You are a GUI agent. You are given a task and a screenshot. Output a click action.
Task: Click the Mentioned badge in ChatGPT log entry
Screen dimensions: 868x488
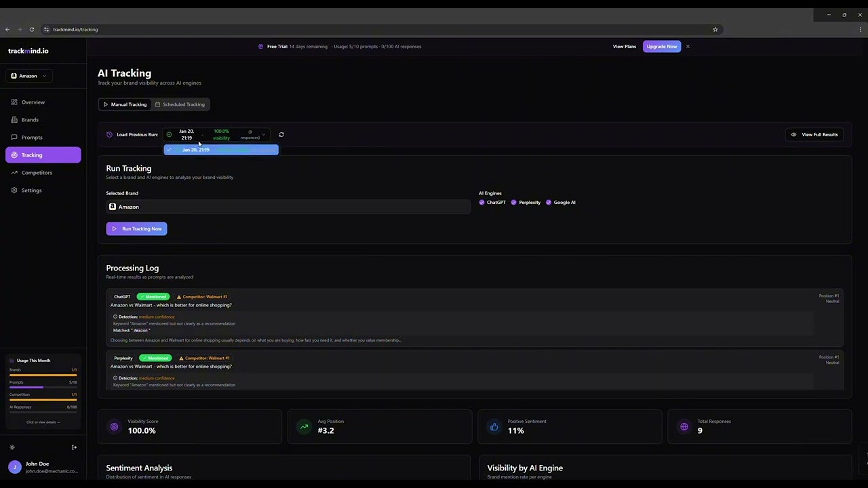click(153, 297)
